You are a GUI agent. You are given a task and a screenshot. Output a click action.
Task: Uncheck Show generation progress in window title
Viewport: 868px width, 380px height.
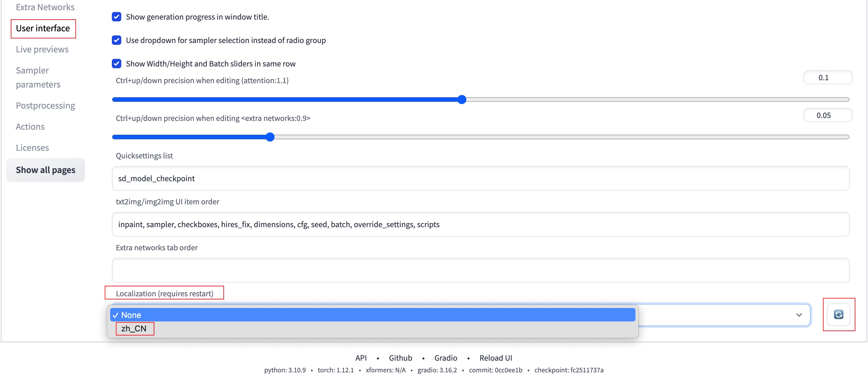coord(117,17)
